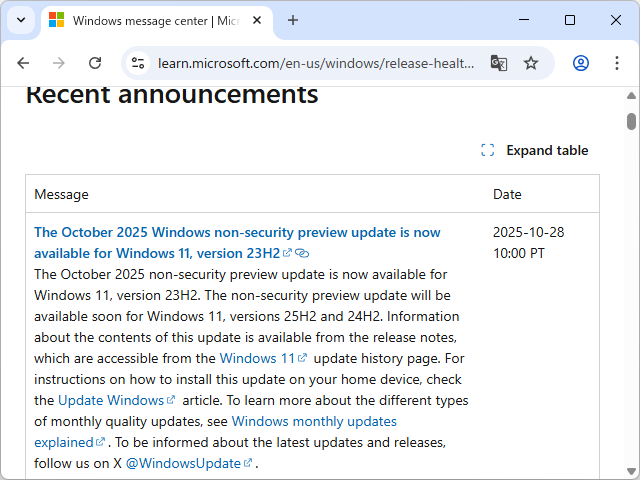Translate this page icon
The image size is (640, 480).
(498, 63)
